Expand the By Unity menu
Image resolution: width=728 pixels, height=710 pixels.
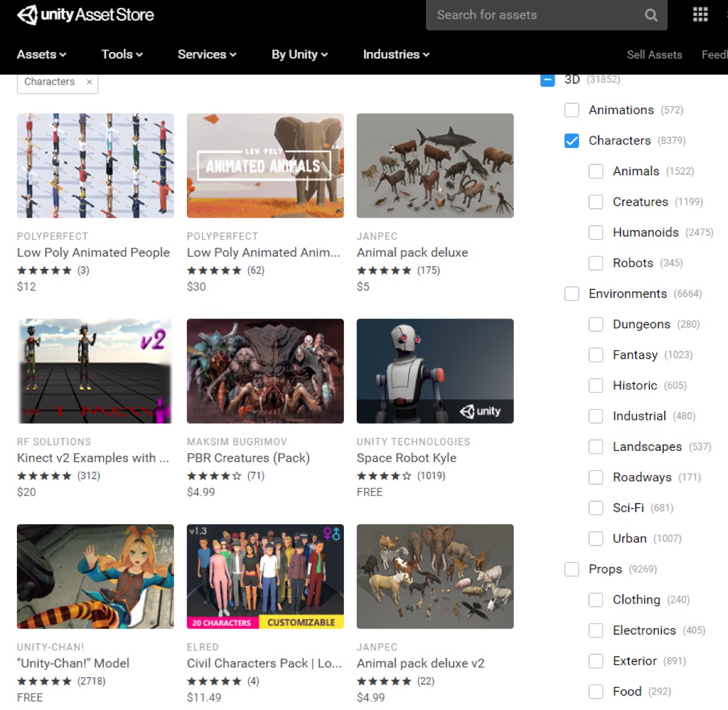point(300,55)
